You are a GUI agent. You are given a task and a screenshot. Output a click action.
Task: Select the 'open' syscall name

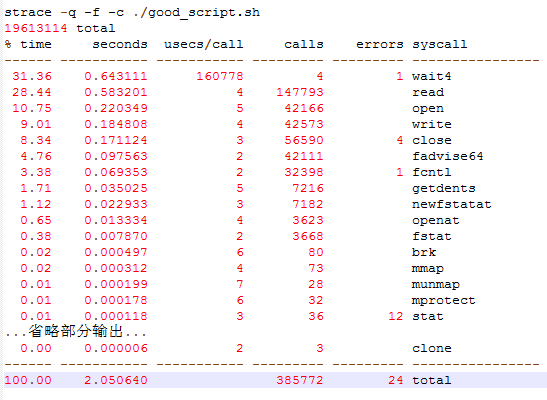coord(428,109)
